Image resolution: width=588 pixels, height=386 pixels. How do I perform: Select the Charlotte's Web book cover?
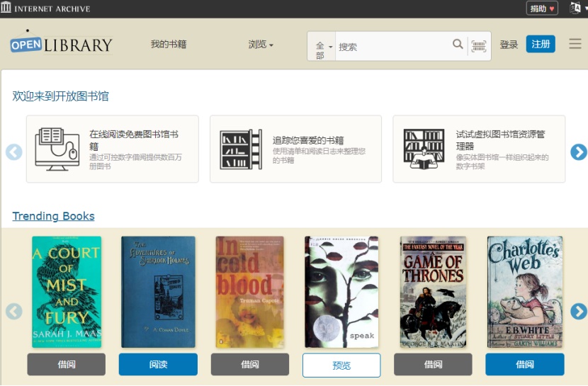[x=524, y=292]
